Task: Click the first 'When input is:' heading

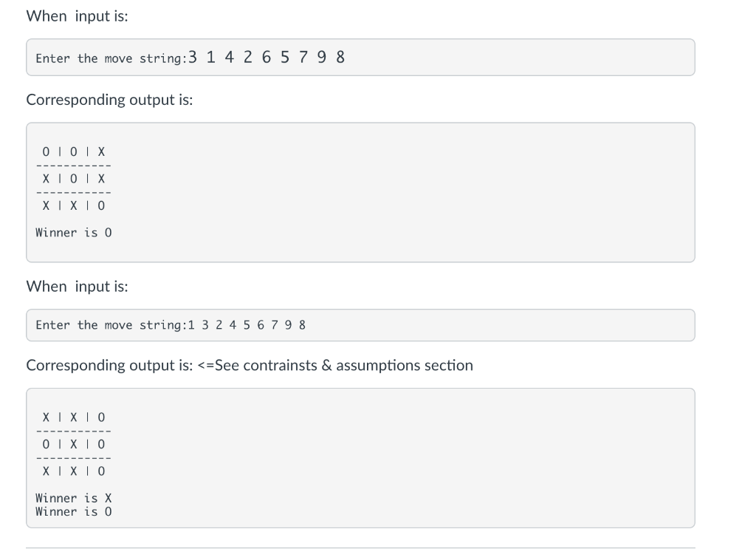Action: 77,16
